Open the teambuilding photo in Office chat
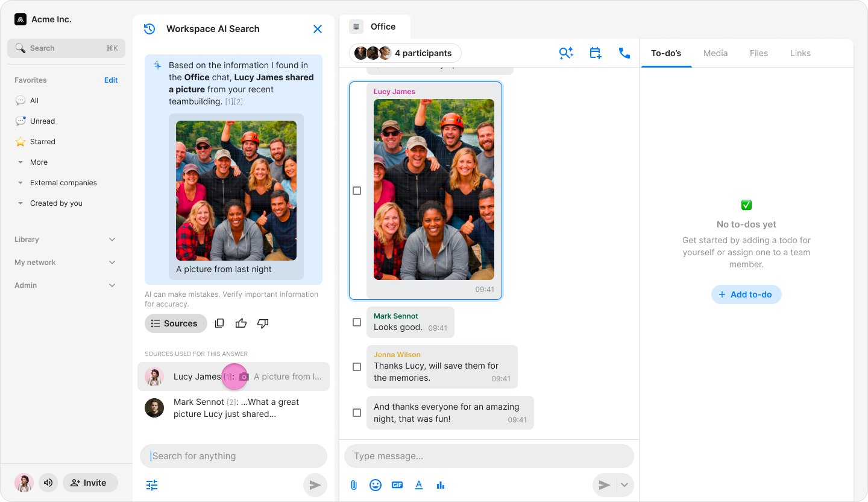The height and width of the screenshot is (502, 868). [434, 189]
